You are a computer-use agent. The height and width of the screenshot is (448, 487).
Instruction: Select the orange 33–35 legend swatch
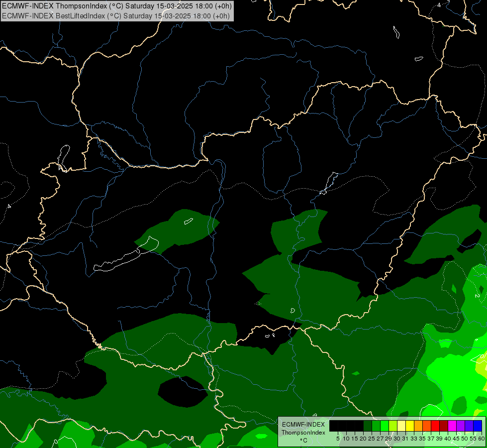418,426
